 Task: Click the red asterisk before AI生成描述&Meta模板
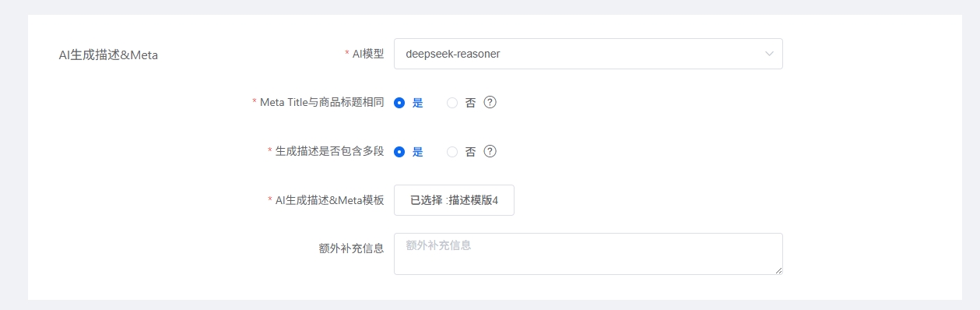(270, 200)
